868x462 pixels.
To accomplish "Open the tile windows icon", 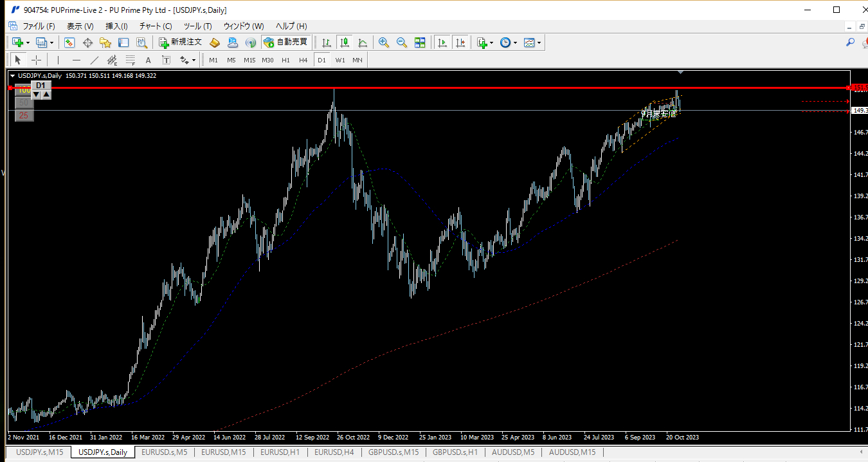I will point(420,42).
